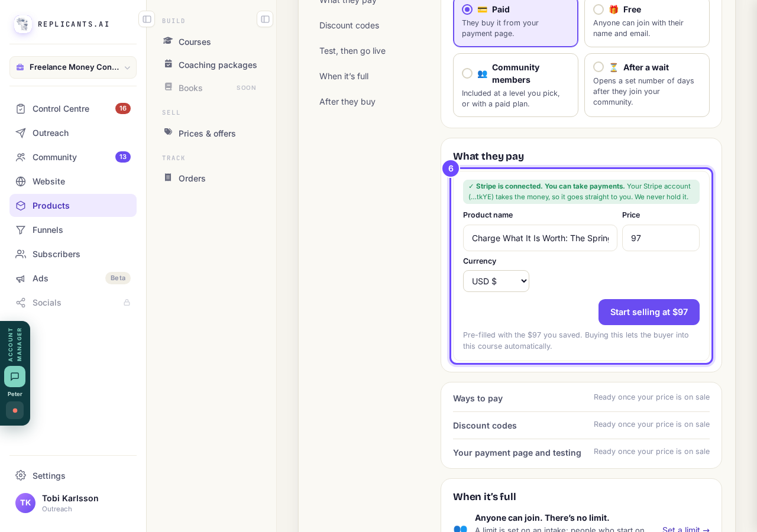Click the Socials share icon
This screenshot has height=532, width=757.
tap(21, 303)
